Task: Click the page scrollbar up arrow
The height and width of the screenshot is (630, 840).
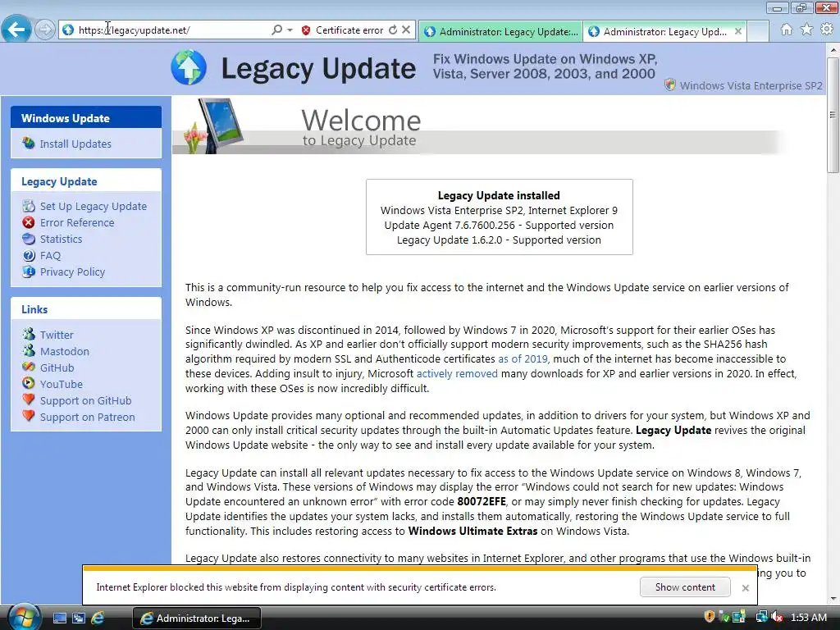Action: [x=833, y=49]
